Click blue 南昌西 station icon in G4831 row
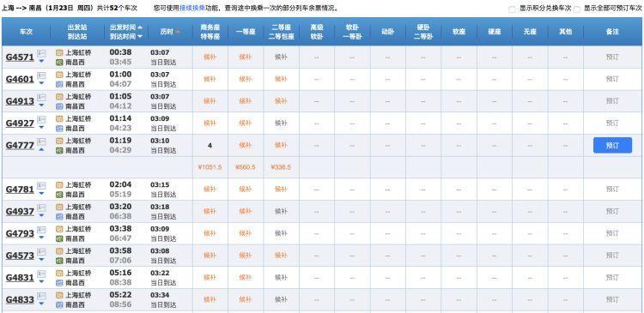This screenshot has width=644, height=313. click(x=59, y=283)
